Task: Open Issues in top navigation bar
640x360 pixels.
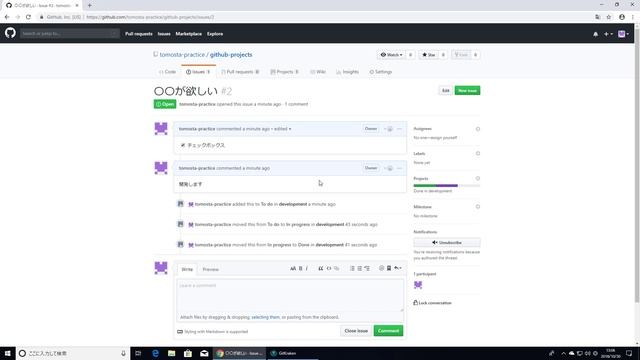Action: pos(164,34)
